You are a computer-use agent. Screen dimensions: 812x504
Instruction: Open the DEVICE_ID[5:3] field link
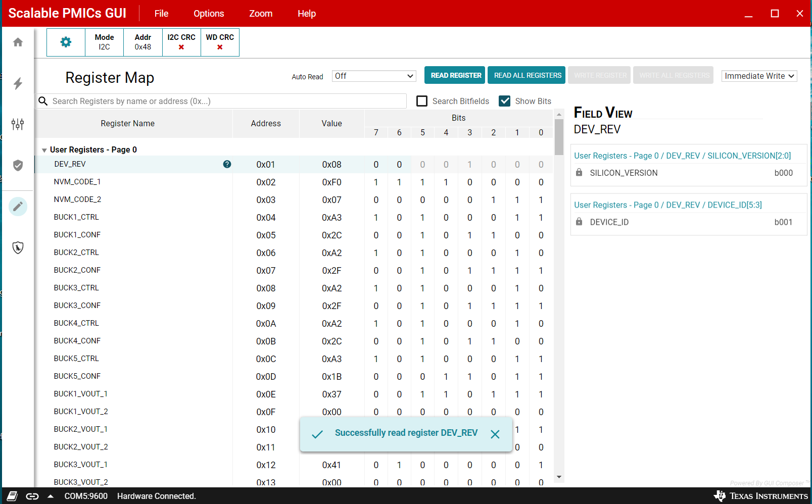click(x=668, y=205)
